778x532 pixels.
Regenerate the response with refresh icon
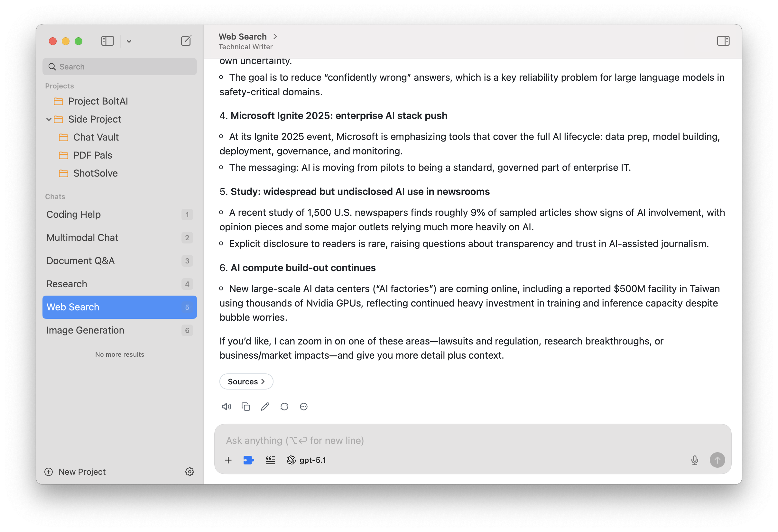(284, 407)
